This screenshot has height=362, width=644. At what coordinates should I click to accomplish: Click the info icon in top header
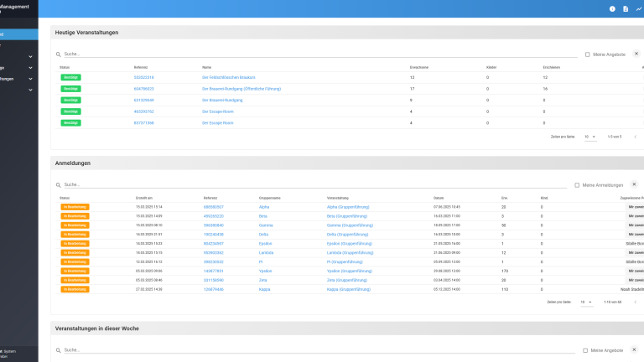pos(612,8)
